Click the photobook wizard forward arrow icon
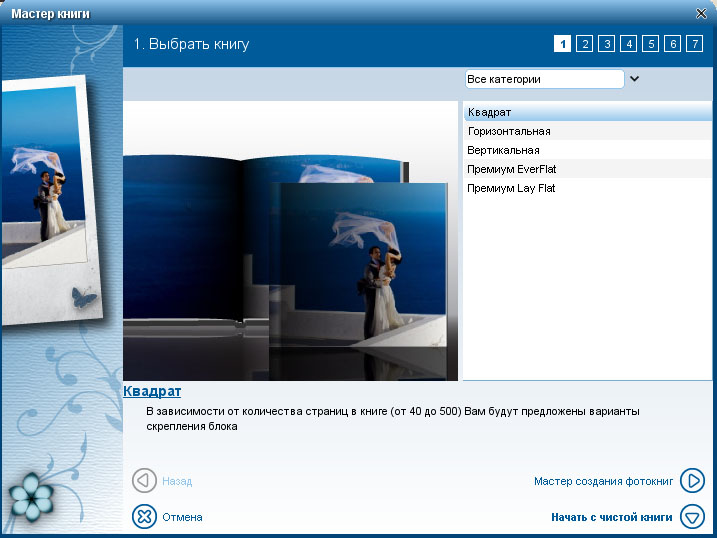This screenshot has width=717, height=538. (x=692, y=480)
